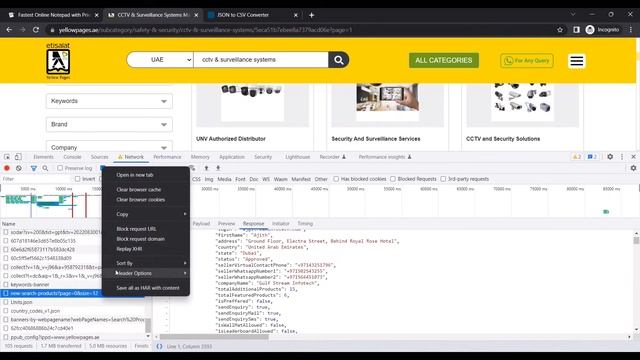Reload the browser page
The height and width of the screenshot is (360, 640).
coord(36,30)
